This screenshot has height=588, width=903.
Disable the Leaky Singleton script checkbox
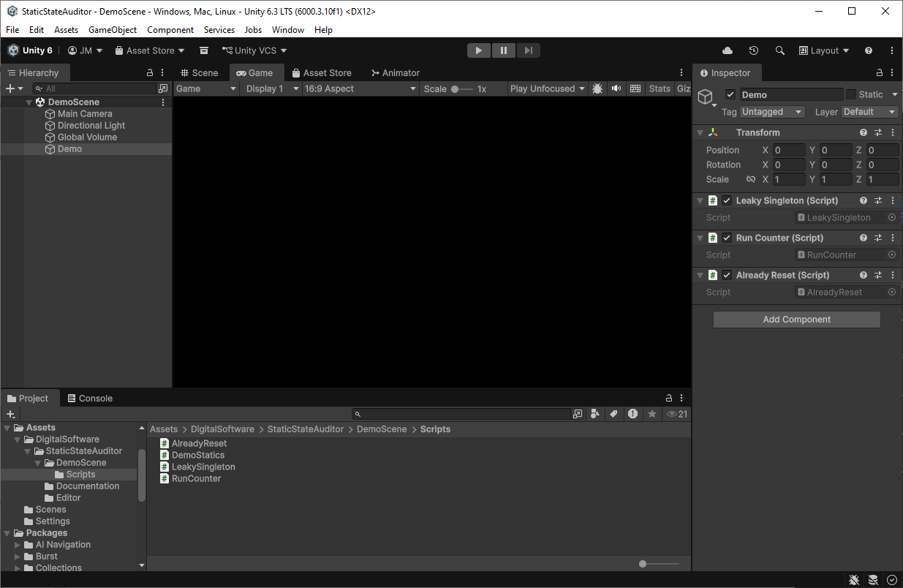coord(727,200)
